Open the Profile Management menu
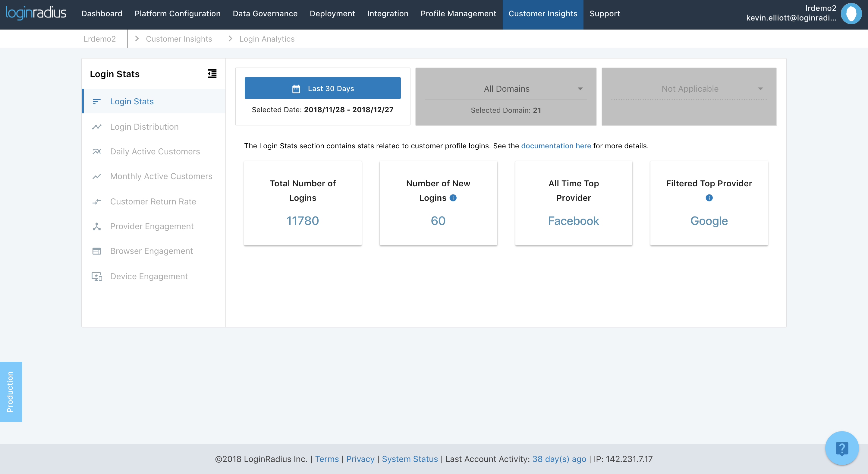This screenshot has height=474, width=868. tap(458, 14)
